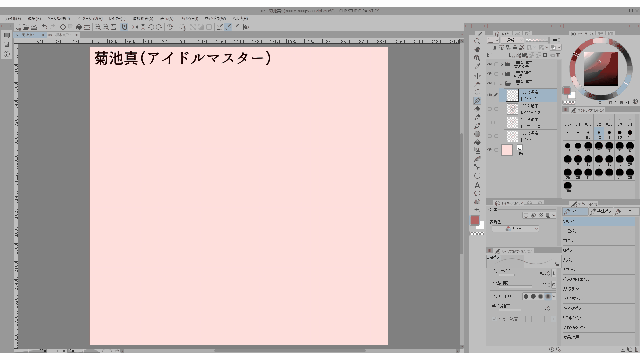Click the main drawing color swatch in tool palette
640x360 pixels.
(x=474, y=220)
